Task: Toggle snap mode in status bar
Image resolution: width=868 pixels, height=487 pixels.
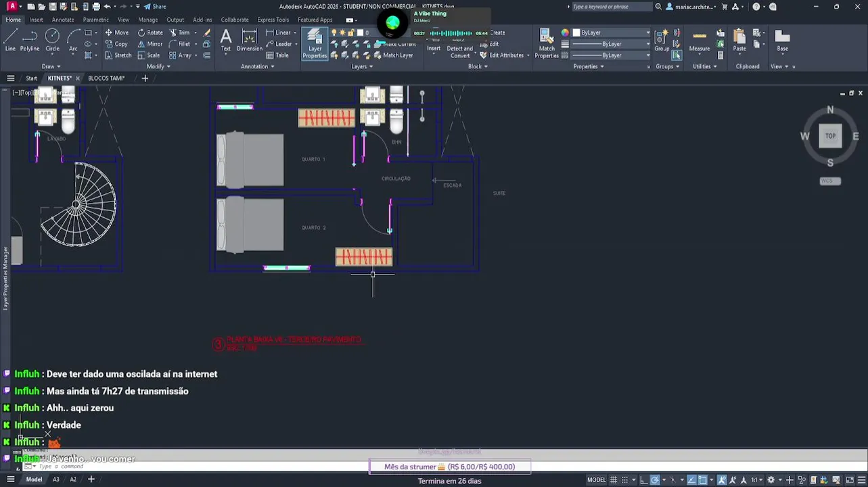Action: 626,480
